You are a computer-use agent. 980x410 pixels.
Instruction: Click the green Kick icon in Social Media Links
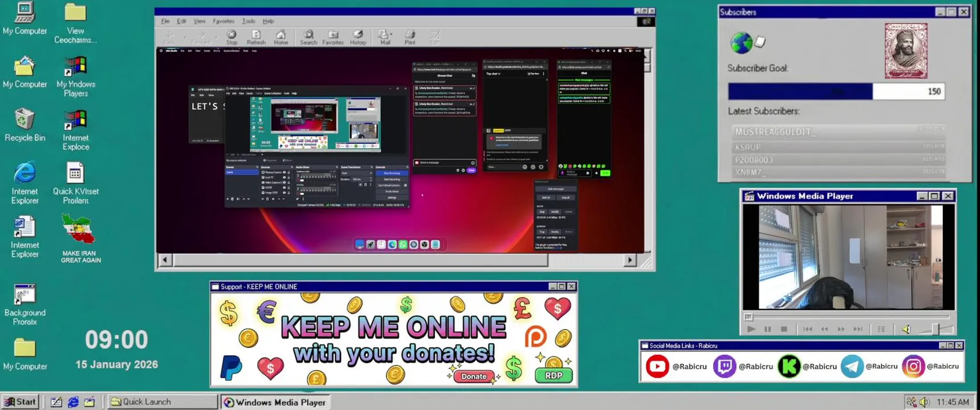(x=789, y=366)
